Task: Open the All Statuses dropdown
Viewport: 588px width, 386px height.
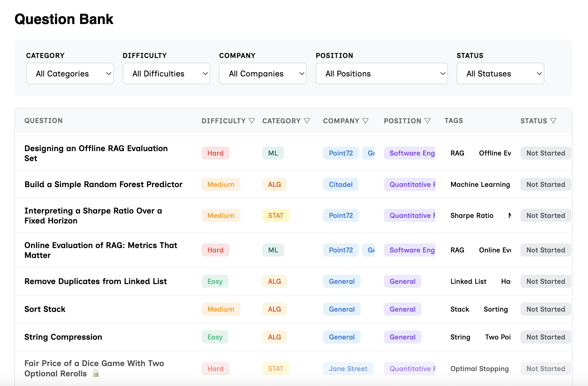Action: pos(500,74)
